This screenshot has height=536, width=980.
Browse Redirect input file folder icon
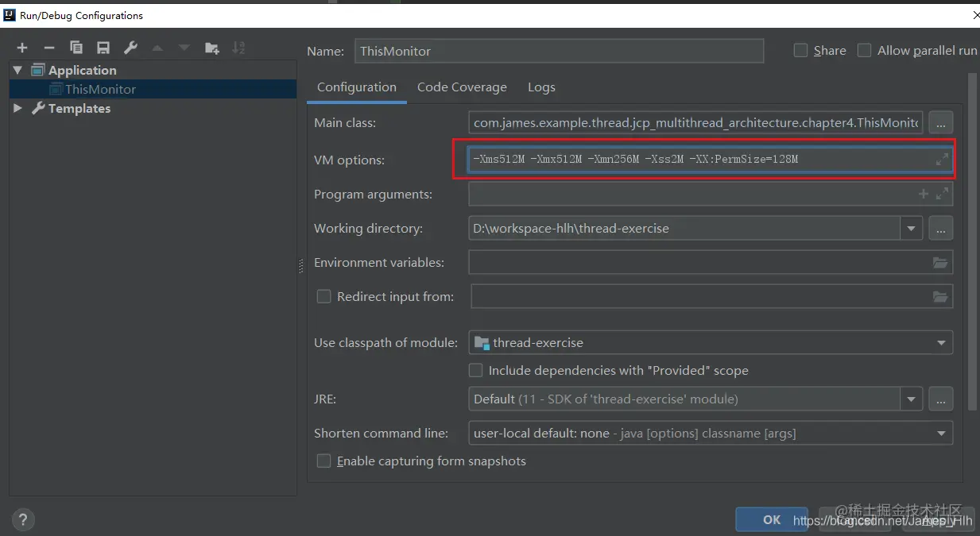pyautogui.click(x=940, y=297)
